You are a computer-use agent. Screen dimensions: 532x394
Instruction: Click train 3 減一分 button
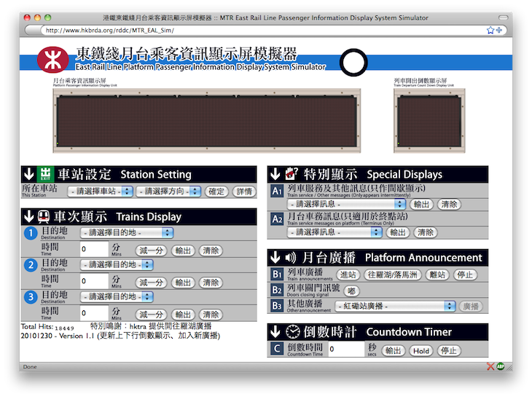tap(152, 315)
